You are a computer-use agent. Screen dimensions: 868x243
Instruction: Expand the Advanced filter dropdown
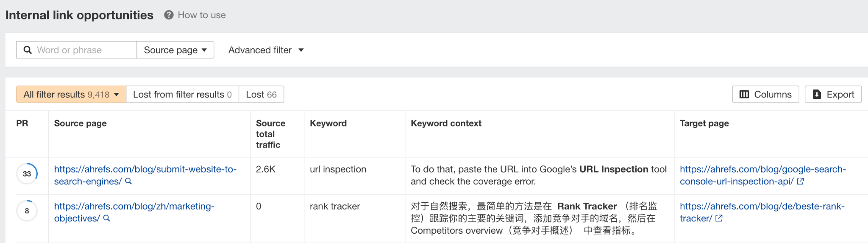coord(266,50)
